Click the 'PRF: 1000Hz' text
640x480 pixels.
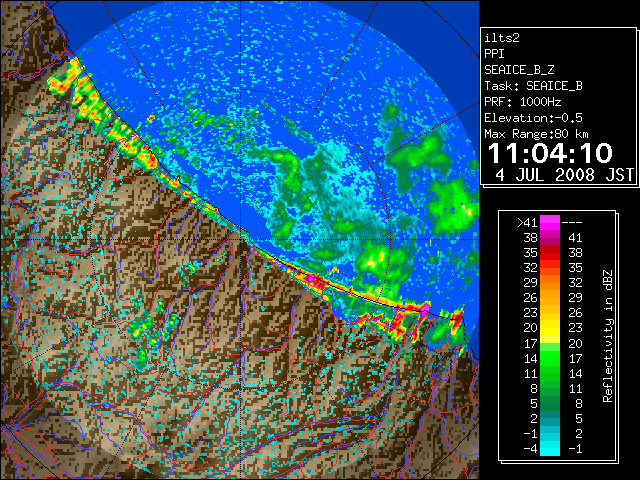(523, 102)
